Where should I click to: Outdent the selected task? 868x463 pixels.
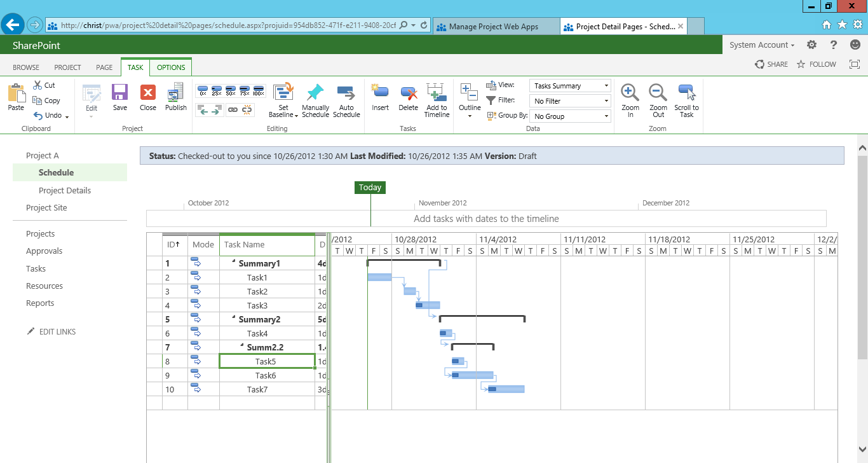(203, 110)
